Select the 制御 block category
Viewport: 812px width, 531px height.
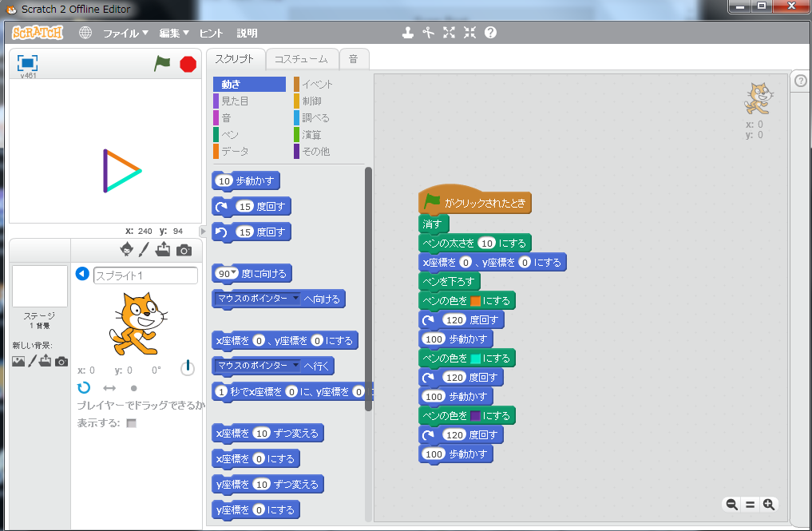click(311, 101)
